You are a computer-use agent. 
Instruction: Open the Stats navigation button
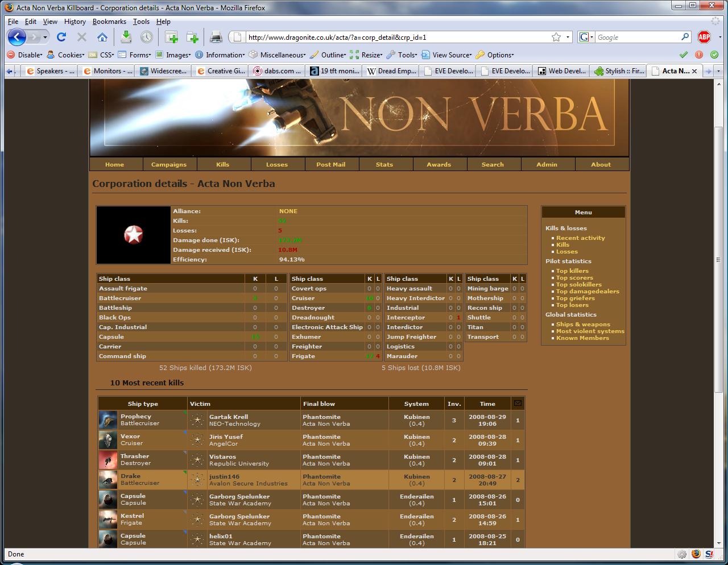click(x=384, y=164)
